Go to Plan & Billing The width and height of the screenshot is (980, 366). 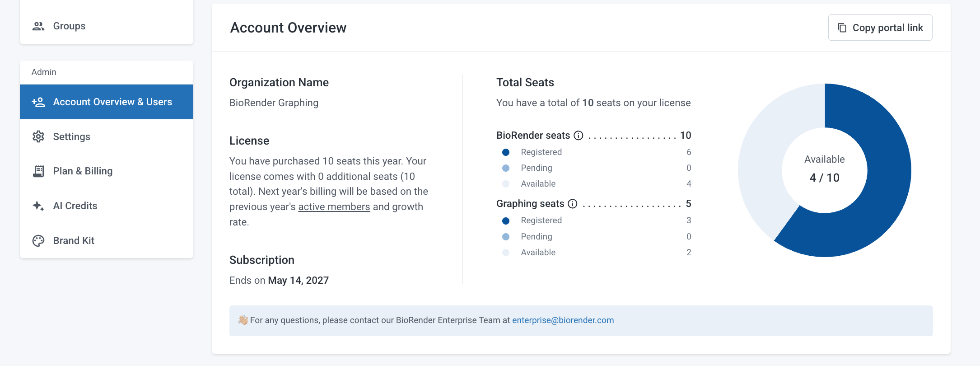107,171
